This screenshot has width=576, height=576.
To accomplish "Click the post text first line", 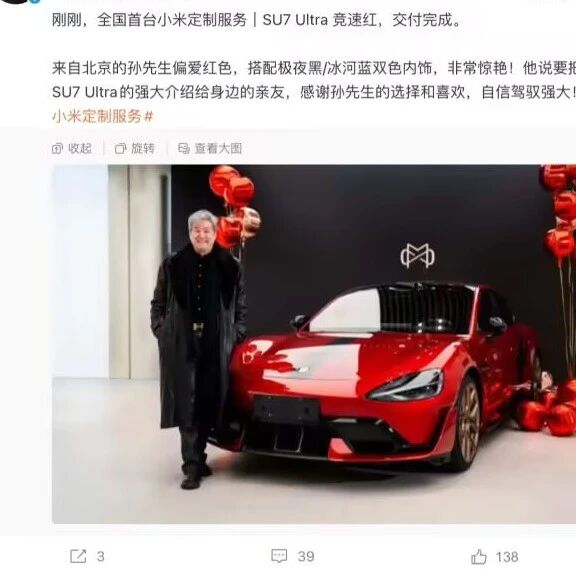I will click(x=256, y=20).
